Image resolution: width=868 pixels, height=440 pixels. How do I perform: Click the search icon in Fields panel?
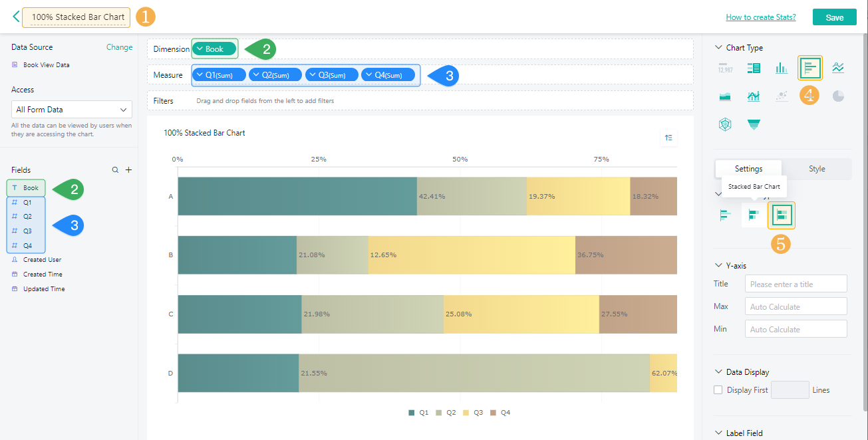(115, 170)
